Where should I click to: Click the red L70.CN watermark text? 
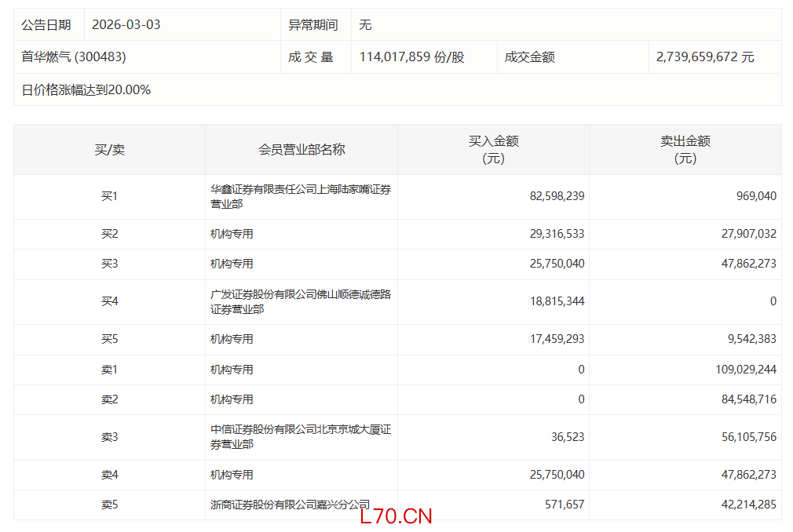click(396, 516)
